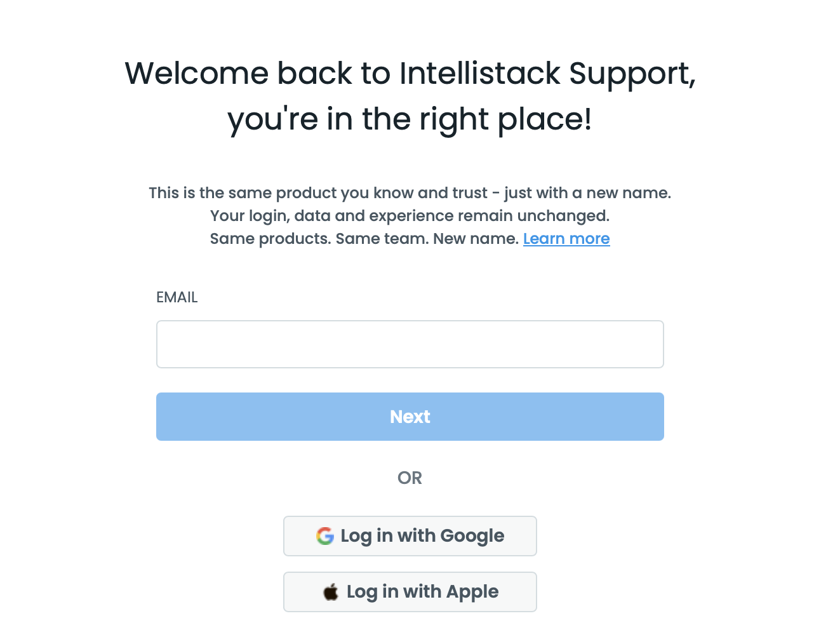Click the "you're in the right place!" line
814x644 pixels.
pyautogui.click(x=410, y=119)
